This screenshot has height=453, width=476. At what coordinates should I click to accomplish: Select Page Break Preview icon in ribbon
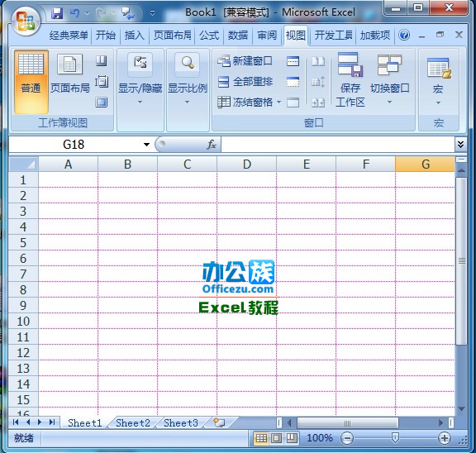[102, 60]
